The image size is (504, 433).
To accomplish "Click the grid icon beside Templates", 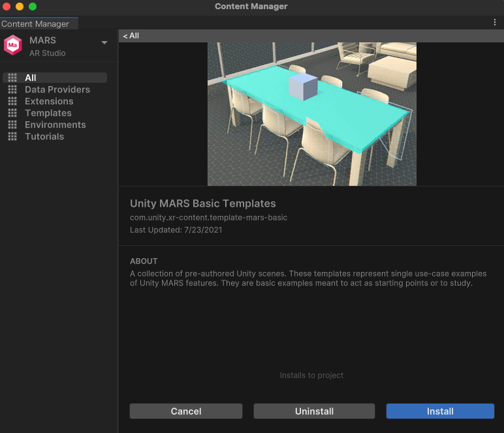I will pos(12,113).
